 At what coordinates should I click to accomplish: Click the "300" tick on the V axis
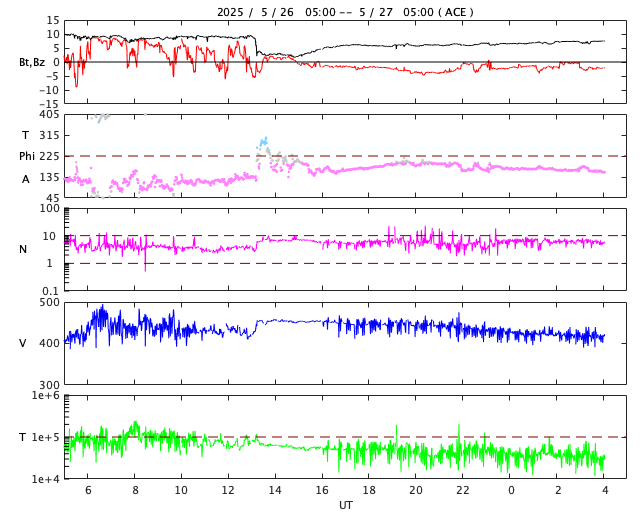(49, 385)
